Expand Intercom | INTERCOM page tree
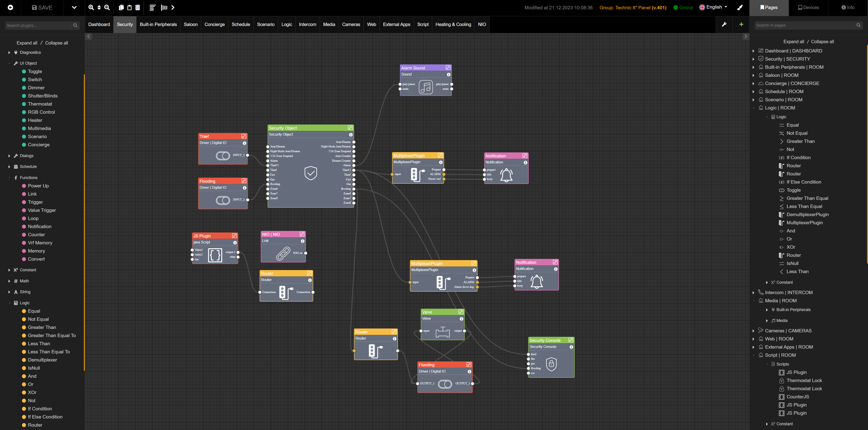The height and width of the screenshot is (430, 868). (753, 293)
